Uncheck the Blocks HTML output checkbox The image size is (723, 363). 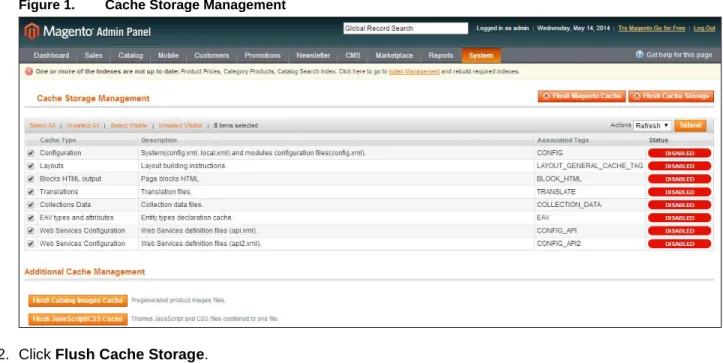tap(31, 179)
